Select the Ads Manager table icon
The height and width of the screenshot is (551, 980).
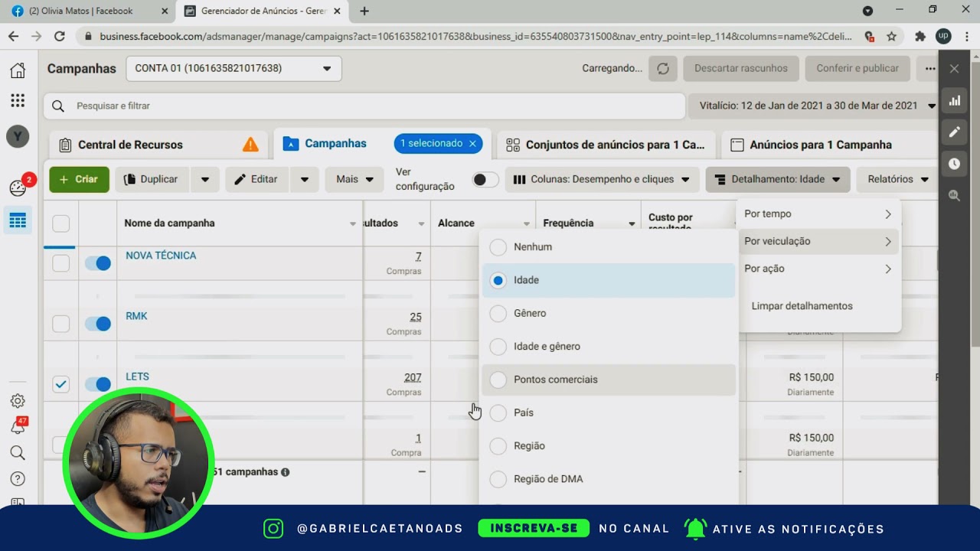tap(18, 221)
